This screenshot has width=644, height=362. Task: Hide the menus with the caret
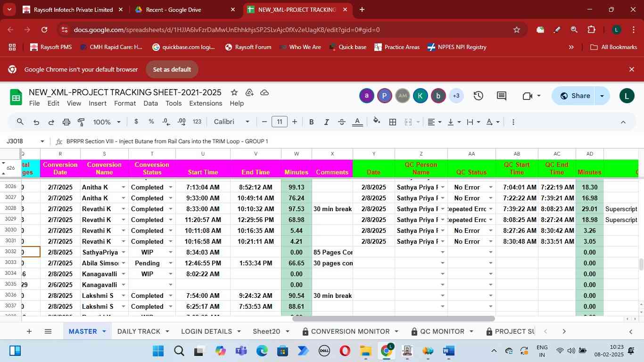(x=623, y=122)
